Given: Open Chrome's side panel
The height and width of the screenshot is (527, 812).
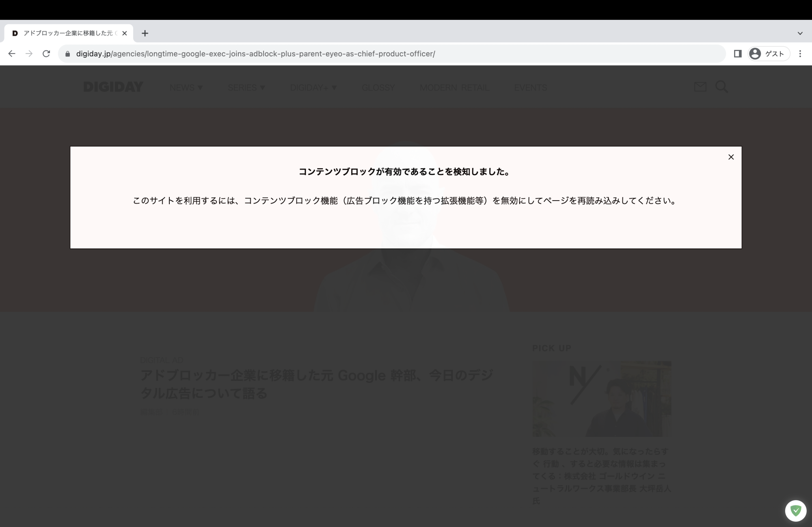Looking at the screenshot, I should click(737, 53).
